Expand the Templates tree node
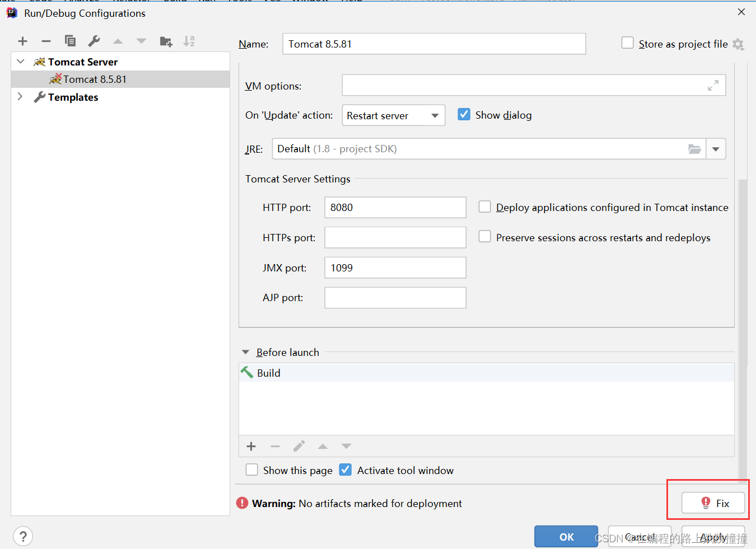The width and height of the screenshot is (756, 549). point(20,97)
